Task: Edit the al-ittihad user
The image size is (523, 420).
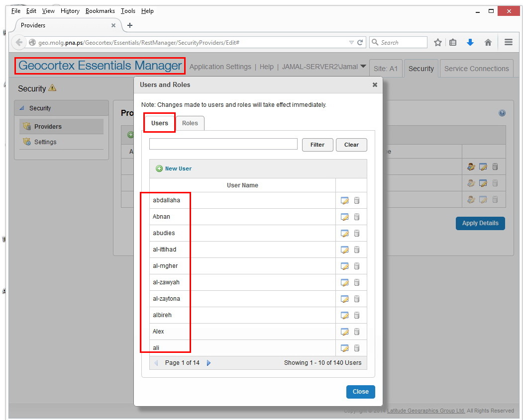Action: point(344,250)
